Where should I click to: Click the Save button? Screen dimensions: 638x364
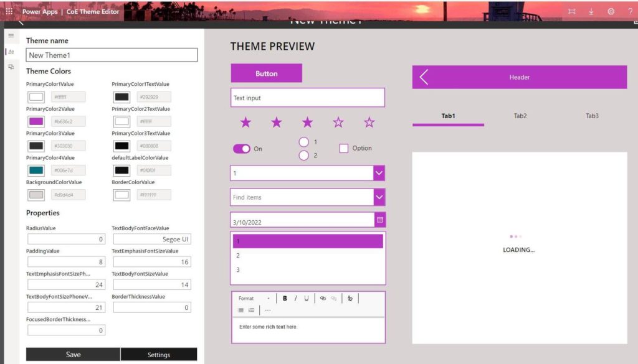click(74, 354)
